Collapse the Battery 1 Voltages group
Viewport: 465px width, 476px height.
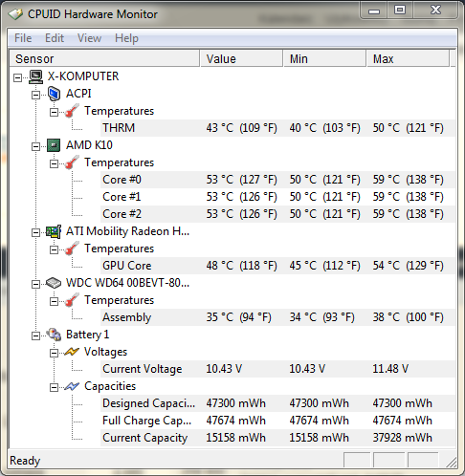(x=54, y=353)
